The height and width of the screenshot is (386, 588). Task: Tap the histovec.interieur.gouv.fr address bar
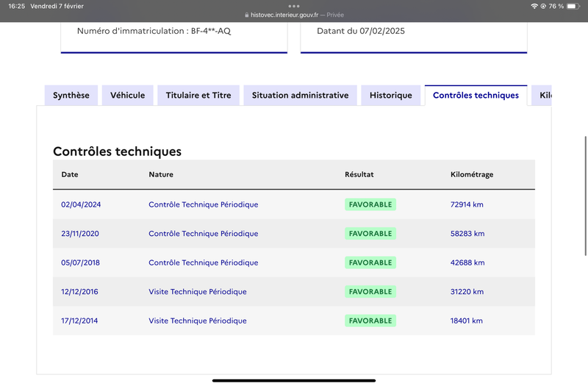[284, 15]
